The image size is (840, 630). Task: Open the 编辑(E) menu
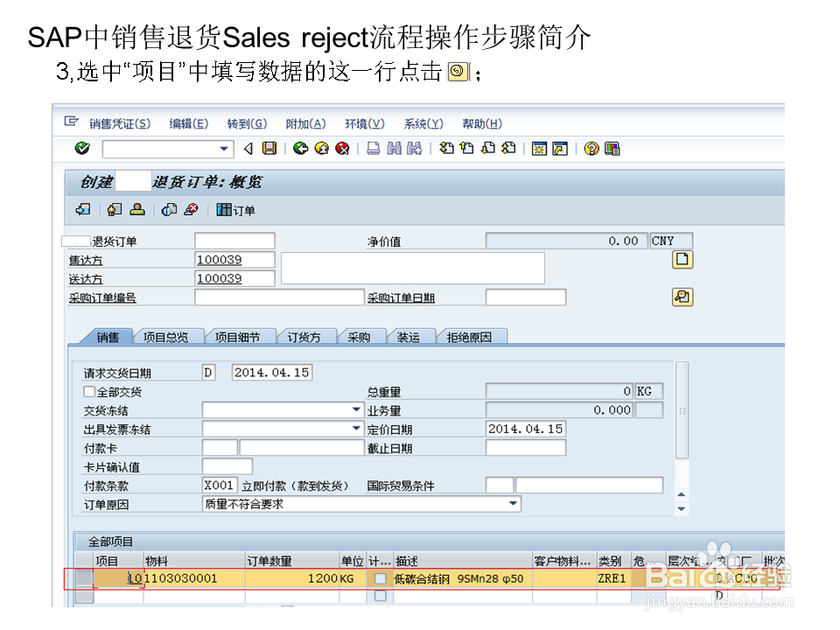pyautogui.click(x=189, y=123)
